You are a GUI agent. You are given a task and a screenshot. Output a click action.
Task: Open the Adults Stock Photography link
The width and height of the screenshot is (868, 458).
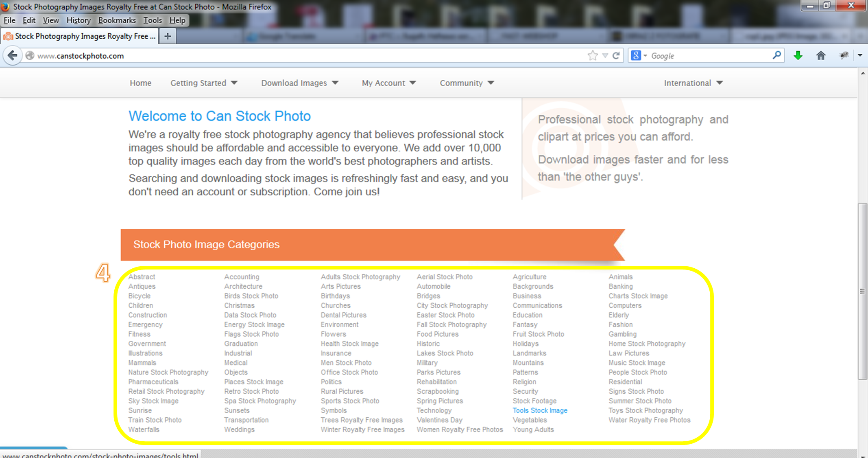360,277
